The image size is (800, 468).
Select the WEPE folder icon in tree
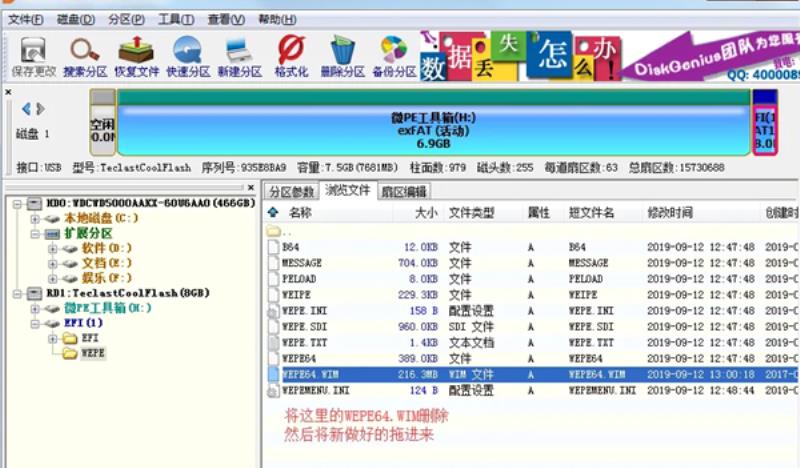coord(70,353)
